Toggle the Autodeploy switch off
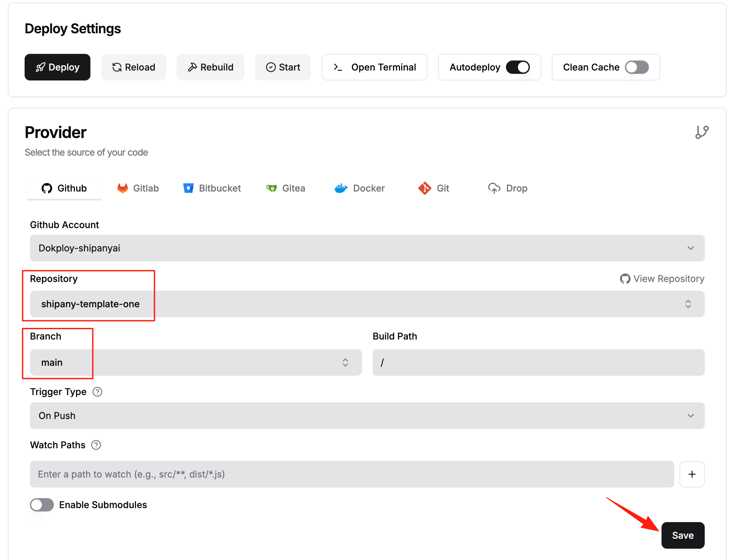730x560 pixels. [x=518, y=67]
